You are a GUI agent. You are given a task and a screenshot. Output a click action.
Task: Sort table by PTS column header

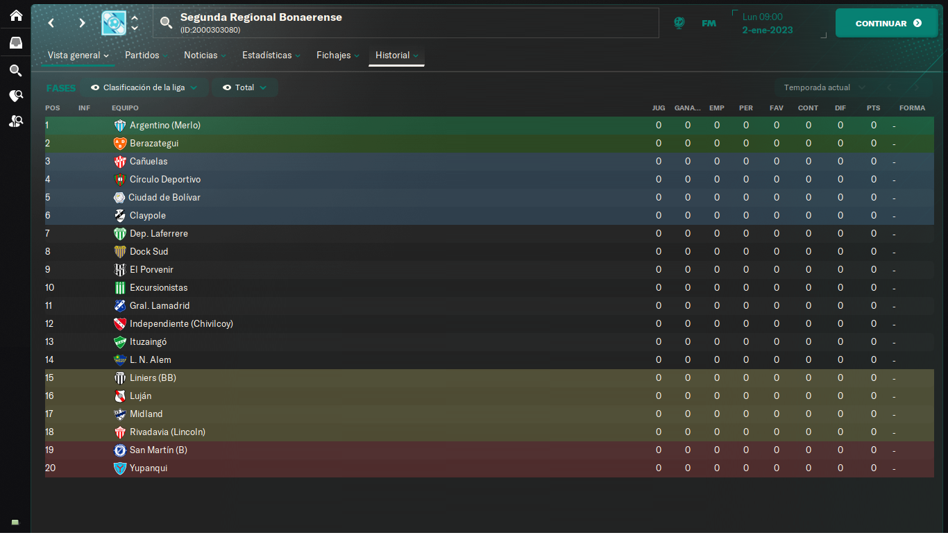(x=873, y=108)
